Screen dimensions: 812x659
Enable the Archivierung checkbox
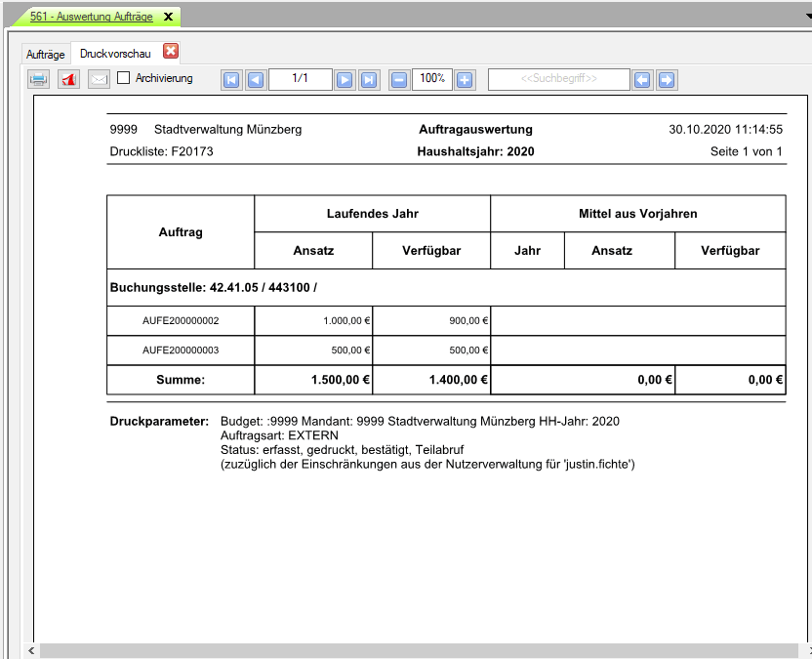point(124,78)
